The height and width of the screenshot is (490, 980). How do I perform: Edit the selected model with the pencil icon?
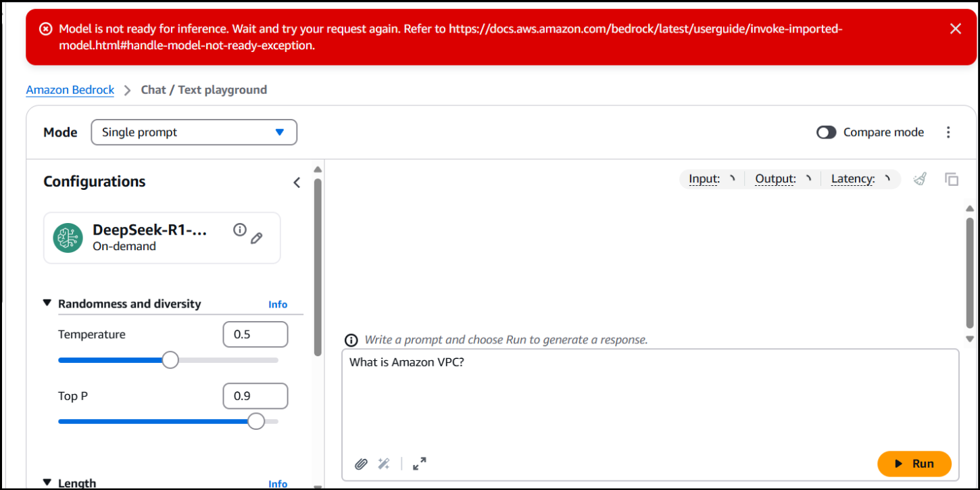[256, 238]
